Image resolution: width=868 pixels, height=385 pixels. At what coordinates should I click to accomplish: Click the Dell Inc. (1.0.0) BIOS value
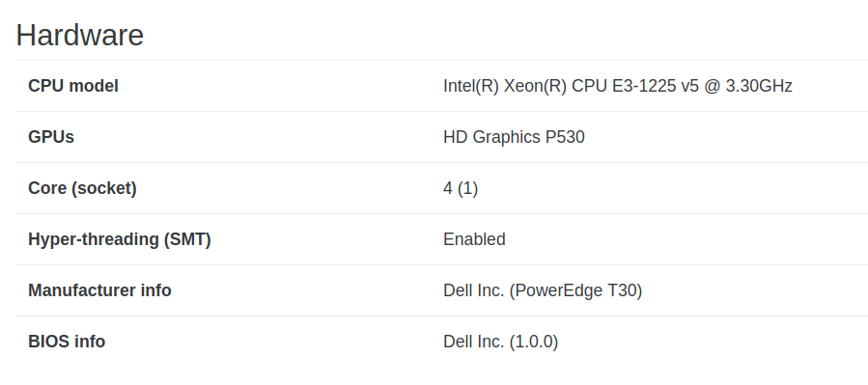tap(500, 342)
